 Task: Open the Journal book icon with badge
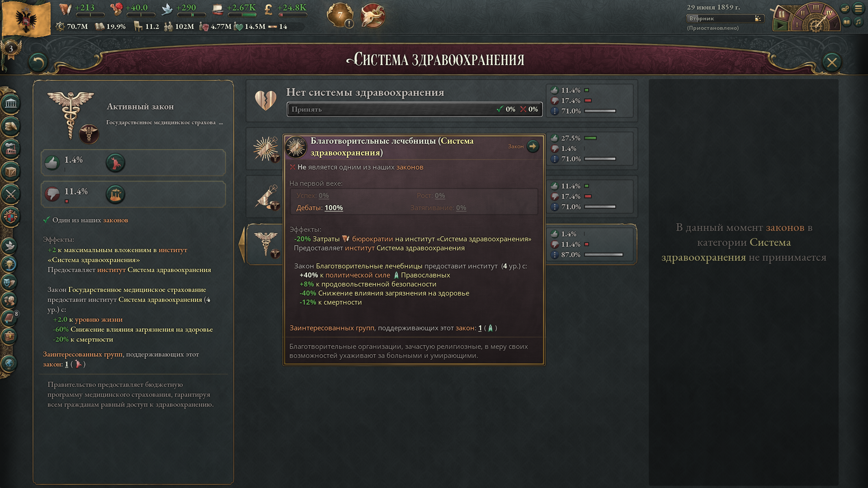[9, 318]
